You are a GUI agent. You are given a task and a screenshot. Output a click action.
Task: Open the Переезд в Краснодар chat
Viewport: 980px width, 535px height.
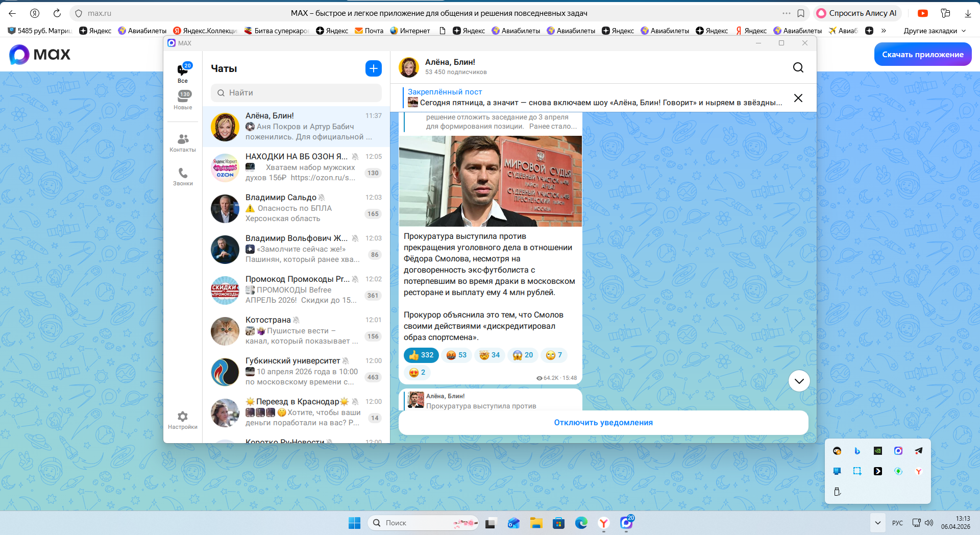tap(296, 412)
